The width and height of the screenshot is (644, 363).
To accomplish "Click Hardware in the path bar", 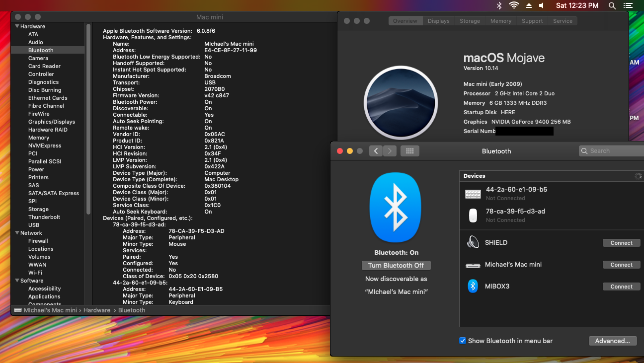I will [x=96, y=310].
